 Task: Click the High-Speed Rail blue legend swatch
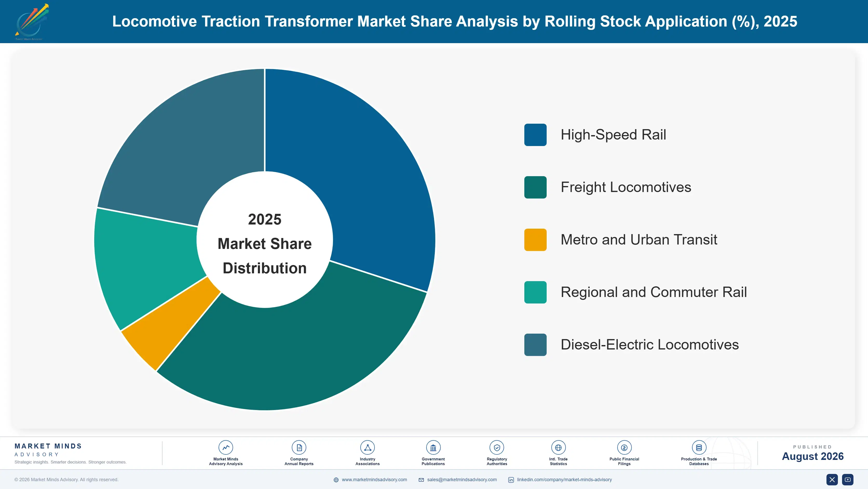click(535, 135)
